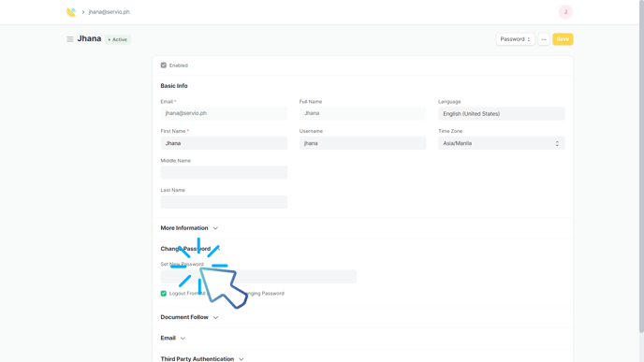
Task: Toggle Logout From All Devices checkbox
Action: click(164, 294)
